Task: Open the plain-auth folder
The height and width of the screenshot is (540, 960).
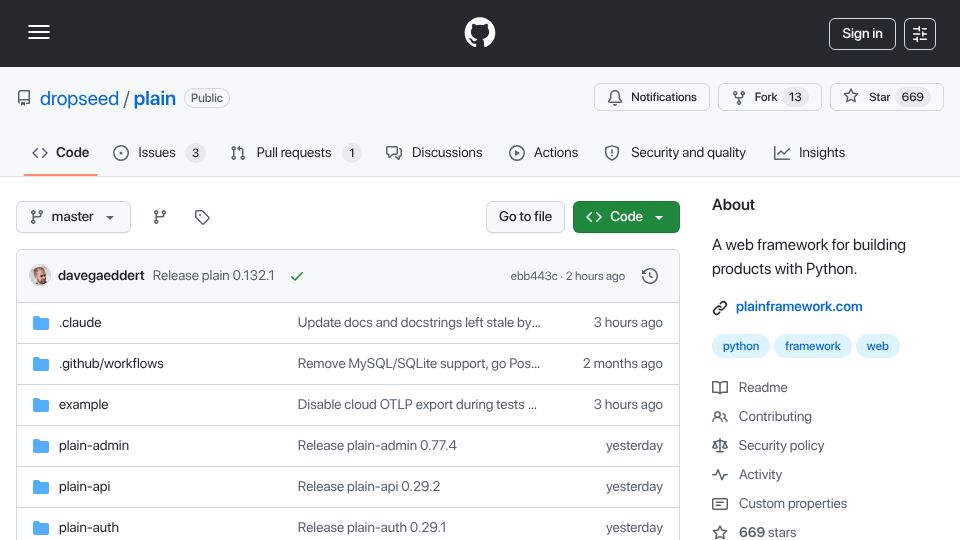Action: tap(89, 528)
